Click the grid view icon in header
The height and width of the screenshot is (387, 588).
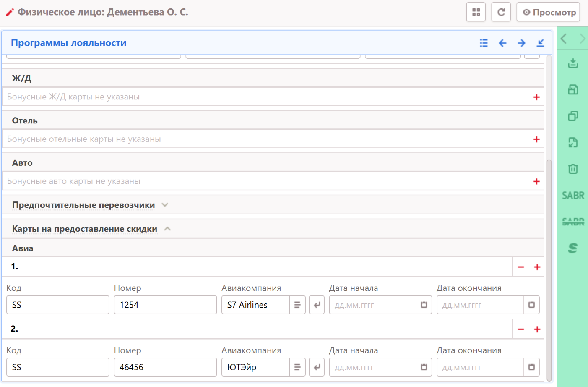coord(476,12)
